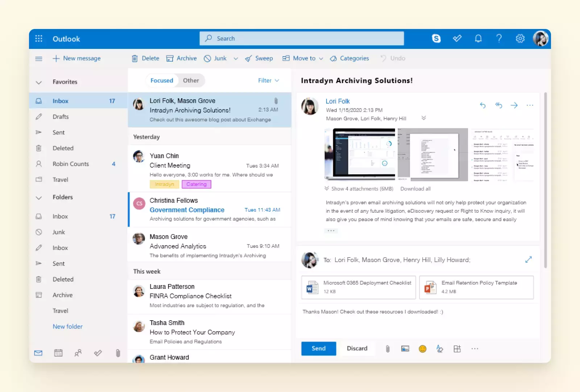Attach a file using paperclip in reply
The width and height of the screenshot is (580, 392).
pyautogui.click(x=388, y=349)
